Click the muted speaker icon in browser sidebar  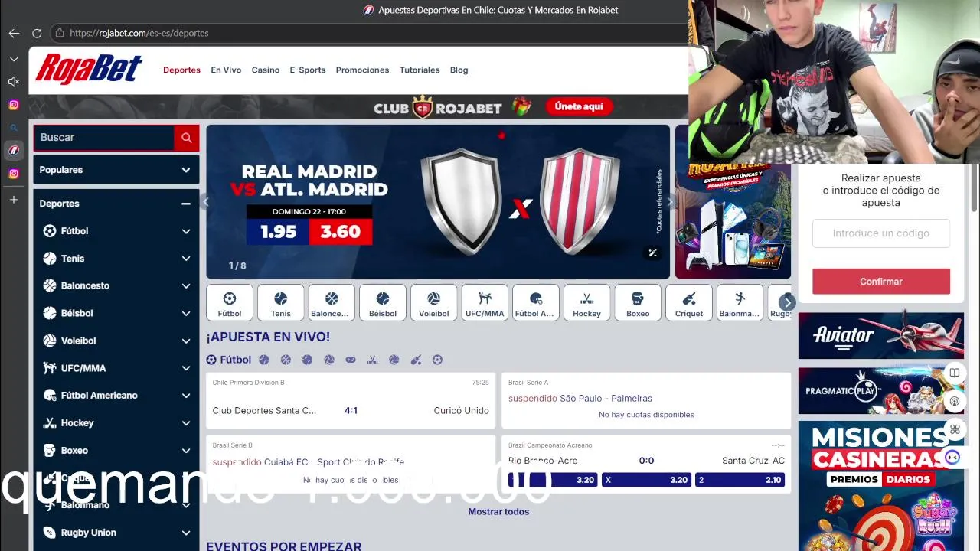point(14,81)
